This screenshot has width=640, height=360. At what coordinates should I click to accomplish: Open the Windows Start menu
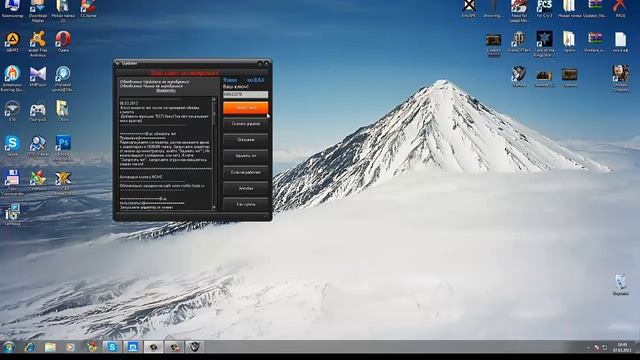(9, 347)
